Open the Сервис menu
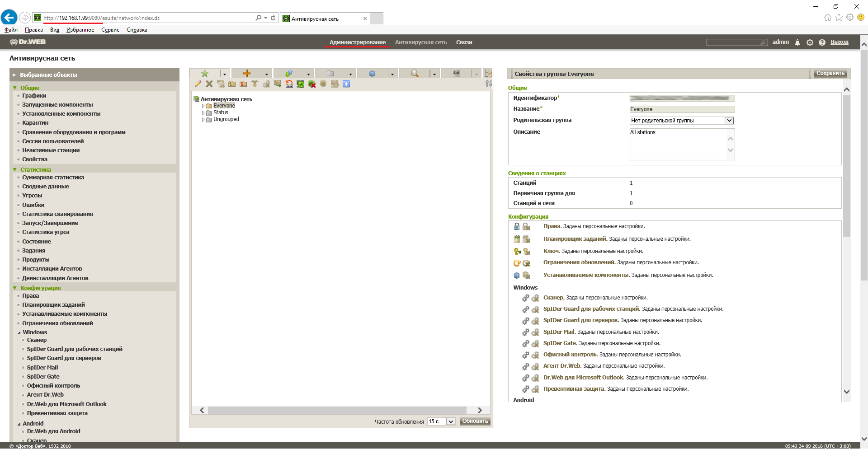Screen dimensions: 868x449 tap(110, 30)
